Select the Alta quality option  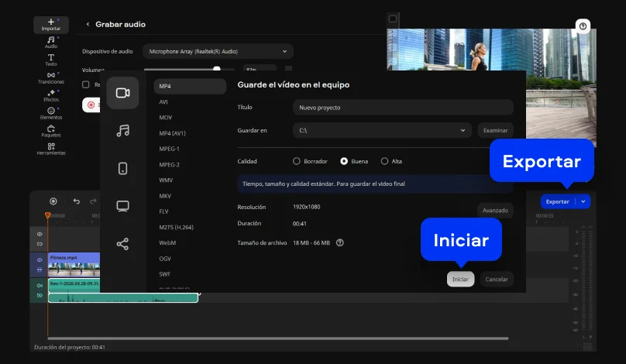(x=384, y=161)
